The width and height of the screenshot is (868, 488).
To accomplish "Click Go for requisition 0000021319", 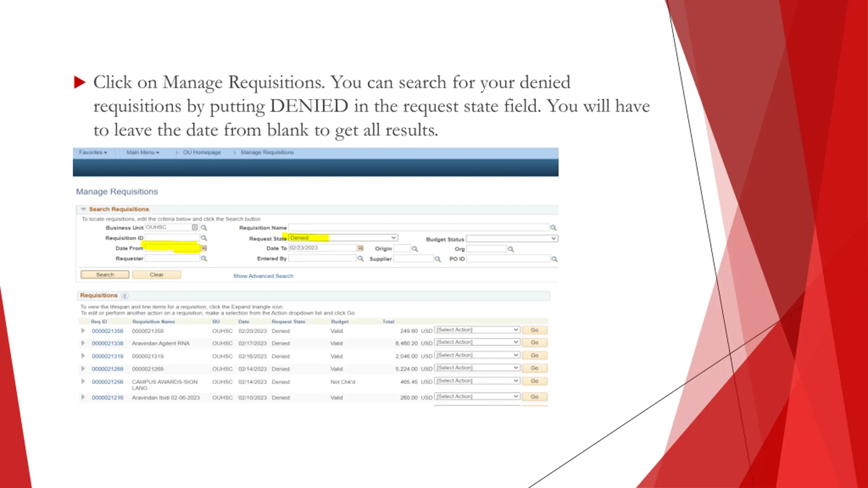I will (x=535, y=355).
